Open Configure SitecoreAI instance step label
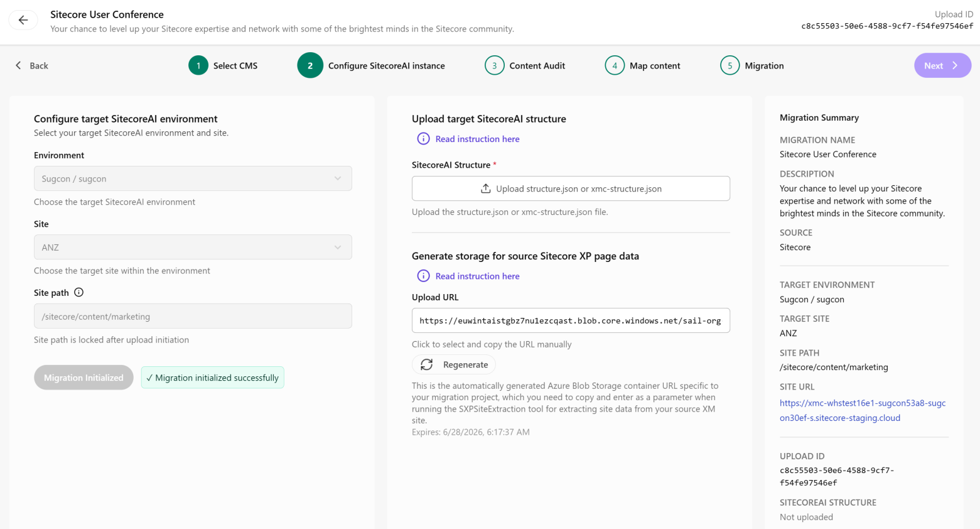980x529 pixels. tap(387, 65)
